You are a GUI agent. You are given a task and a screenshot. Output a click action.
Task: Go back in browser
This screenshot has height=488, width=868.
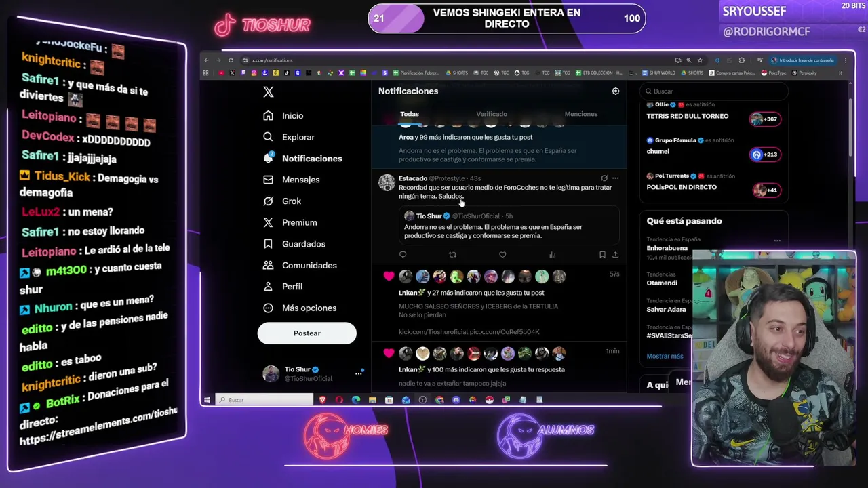[x=207, y=60]
